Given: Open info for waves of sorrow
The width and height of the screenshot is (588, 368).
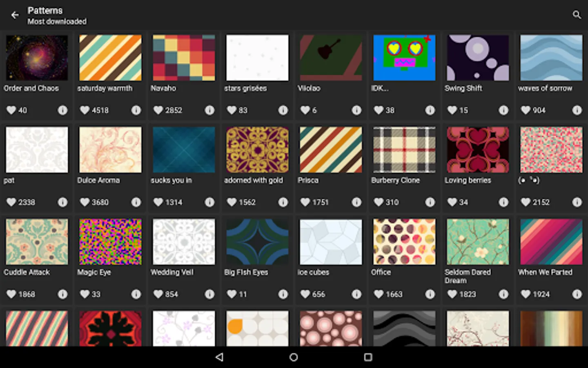Looking at the screenshot, I should [577, 110].
